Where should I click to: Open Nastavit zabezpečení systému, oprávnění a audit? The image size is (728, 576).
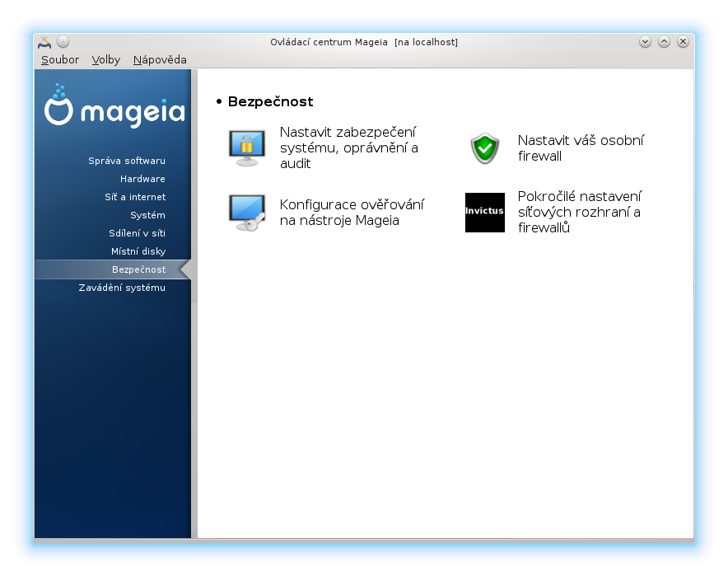[348, 148]
